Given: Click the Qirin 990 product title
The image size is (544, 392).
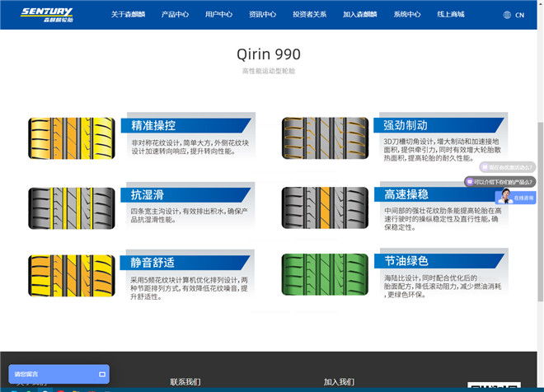Looking at the screenshot, I should coord(269,54).
